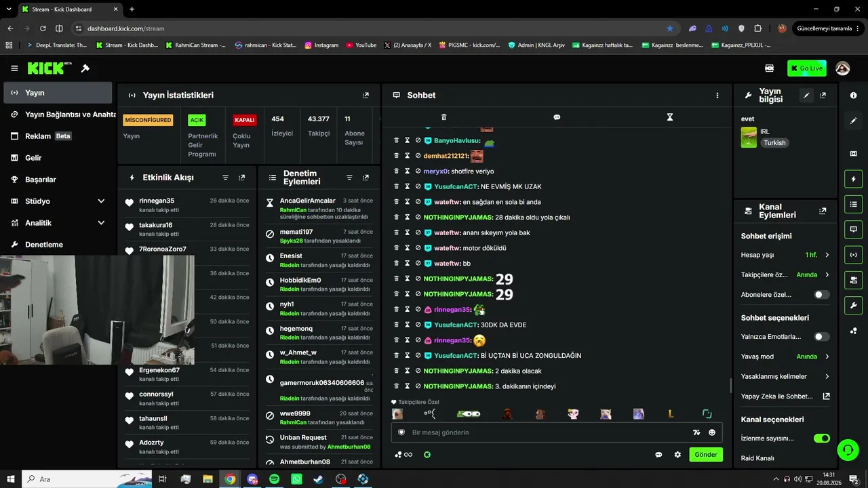Open Sohbet panel three-dot options menu
Viewport: 868px width, 488px height.
[x=717, y=96]
